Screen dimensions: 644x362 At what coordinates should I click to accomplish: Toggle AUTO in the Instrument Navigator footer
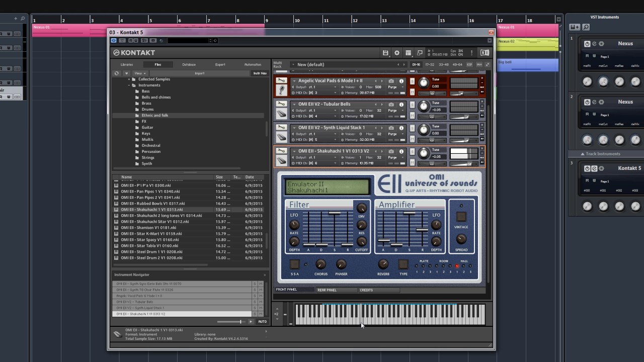pos(262,322)
